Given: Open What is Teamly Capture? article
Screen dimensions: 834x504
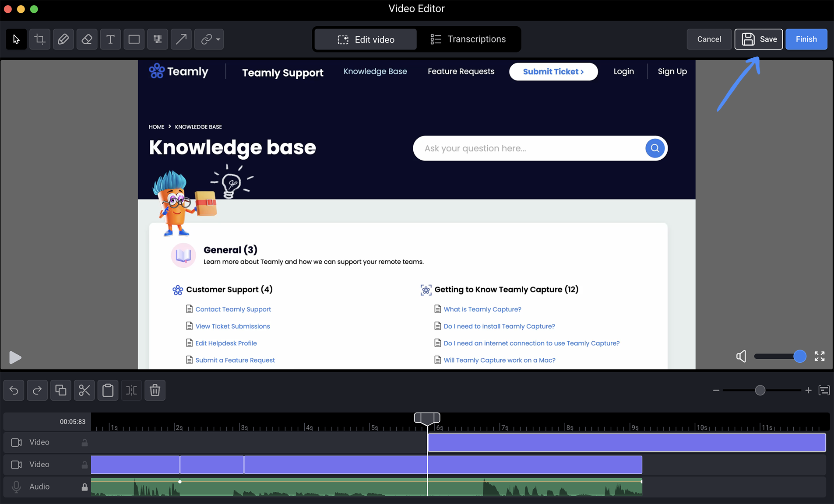Looking at the screenshot, I should 482,309.
